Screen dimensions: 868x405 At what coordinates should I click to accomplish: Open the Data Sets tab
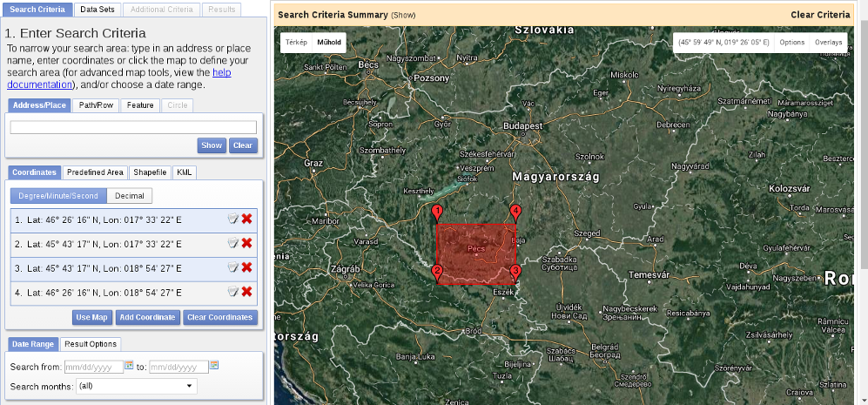98,10
